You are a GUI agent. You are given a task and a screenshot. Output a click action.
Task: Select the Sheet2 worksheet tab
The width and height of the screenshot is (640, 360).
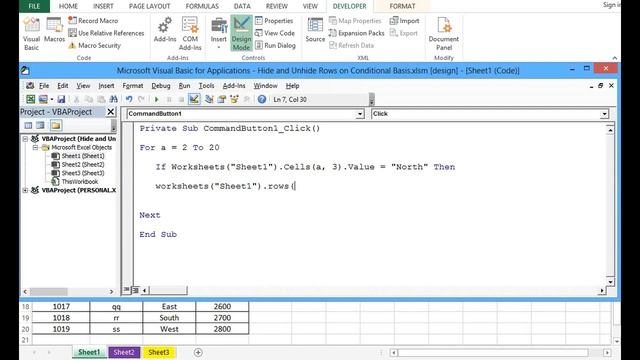(124, 352)
